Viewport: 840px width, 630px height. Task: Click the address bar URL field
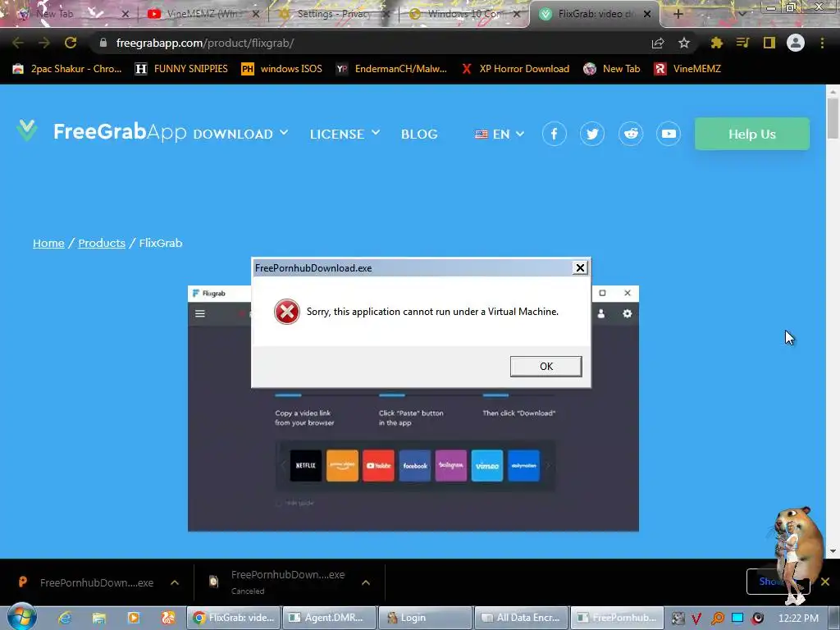coord(370,43)
